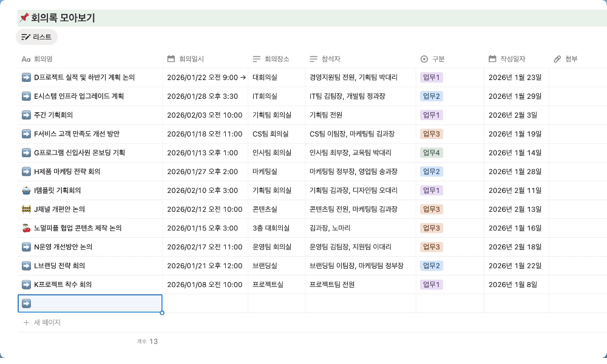The width and height of the screenshot is (607, 364).
Task: Add a row with 새 페이지
Action: (42, 323)
